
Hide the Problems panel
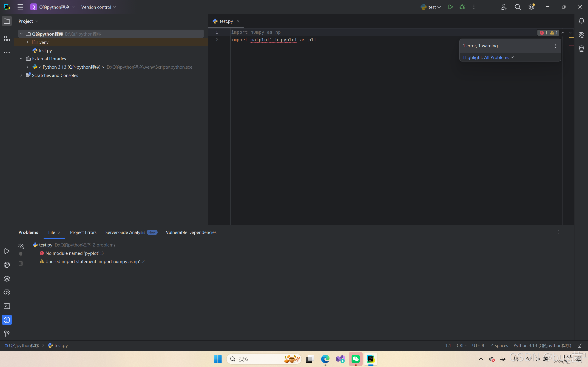pos(567,232)
